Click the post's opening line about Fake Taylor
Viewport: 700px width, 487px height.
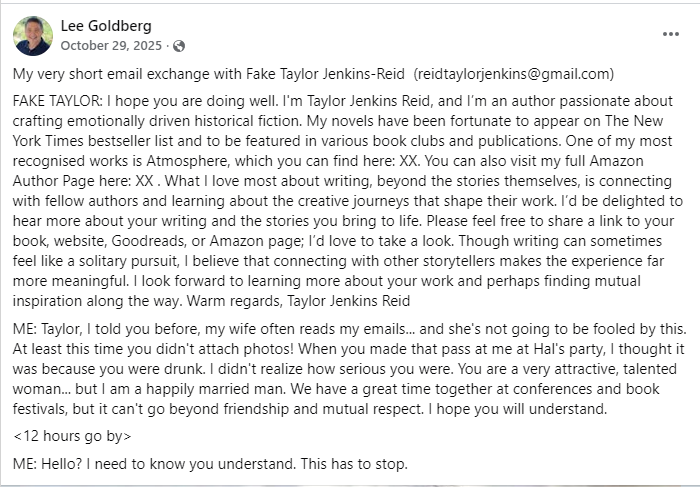(313, 74)
